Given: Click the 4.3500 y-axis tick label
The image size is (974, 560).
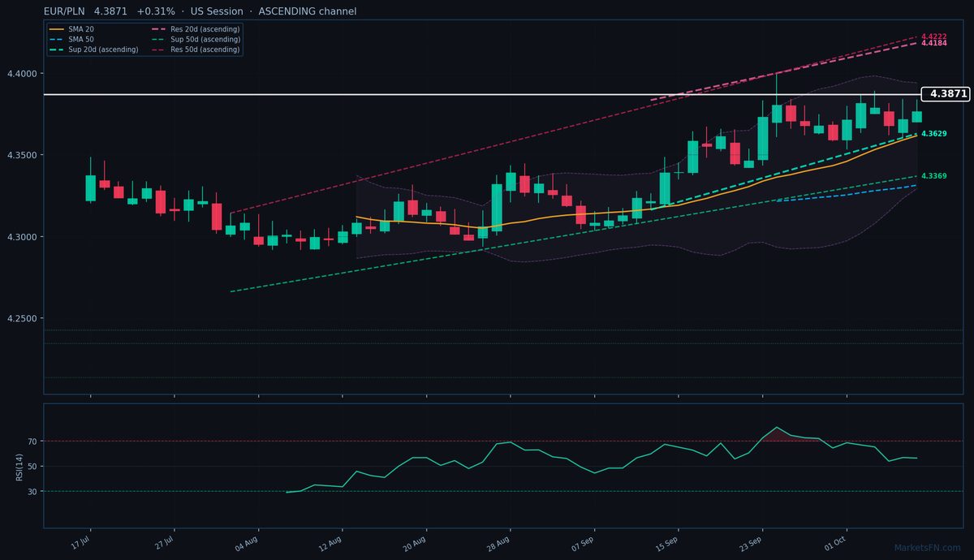Looking at the screenshot, I should click(23, 155).
